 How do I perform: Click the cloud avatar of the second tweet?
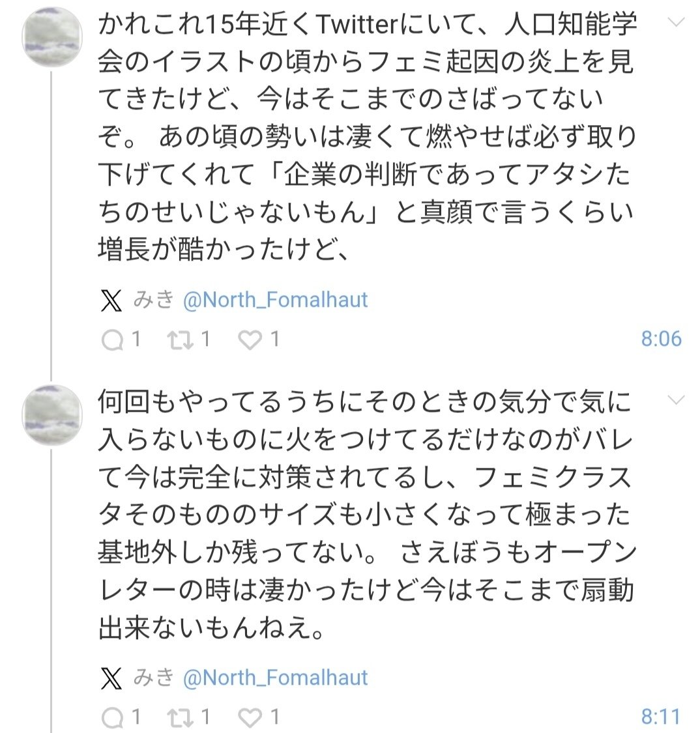(x=52, y=414)
